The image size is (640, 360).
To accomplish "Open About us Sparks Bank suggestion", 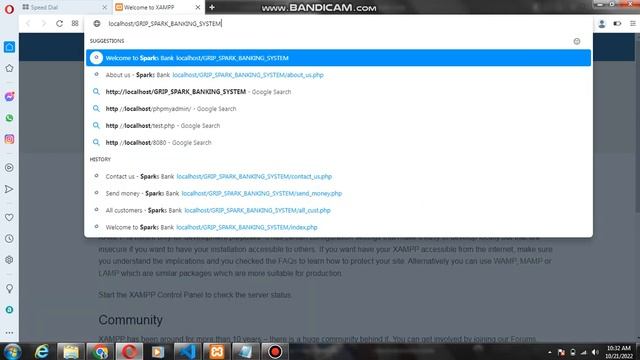I will pos(338,75).
